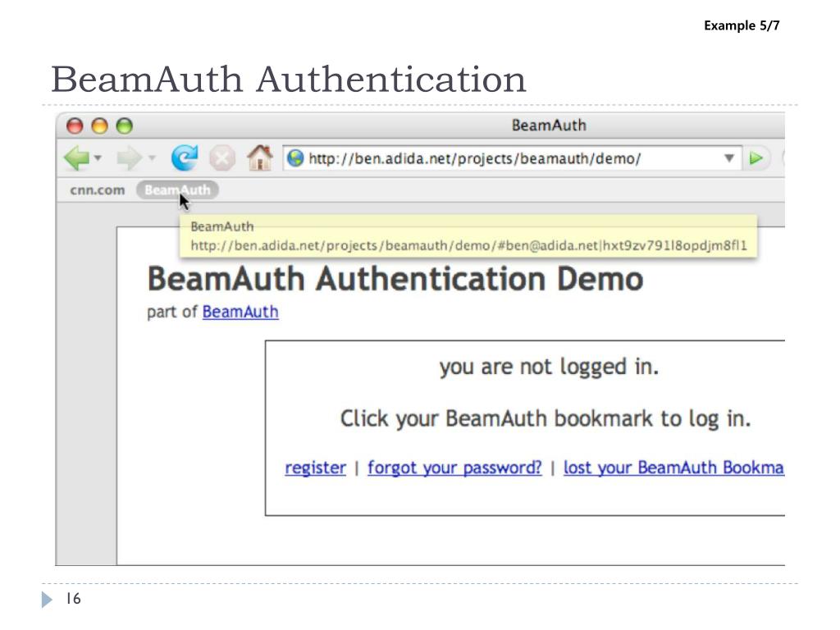This screenshot has width=840, height=630.
Task: Click the globe site icon in address bar
Action: pos(295,158)
